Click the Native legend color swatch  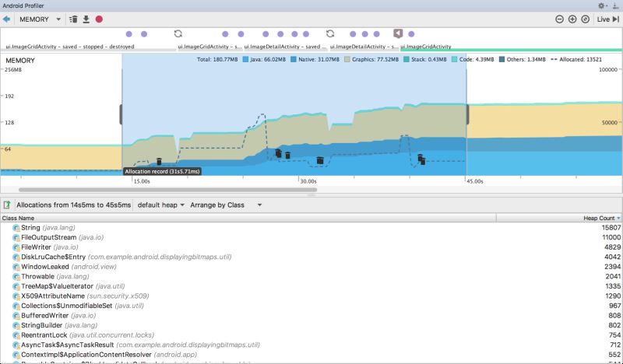pyautogui.click(x=294, y=60)
